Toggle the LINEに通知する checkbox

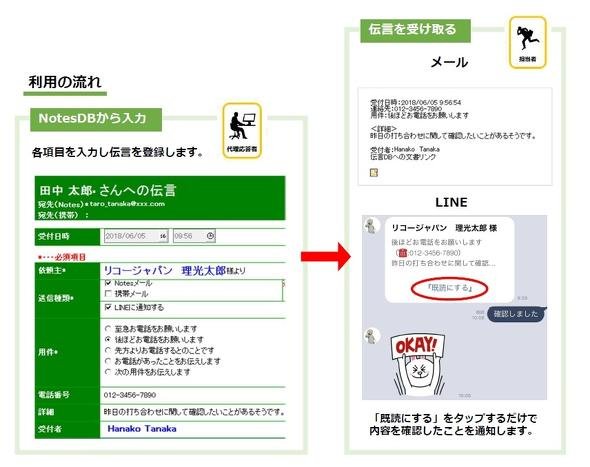tap(108, 307)
